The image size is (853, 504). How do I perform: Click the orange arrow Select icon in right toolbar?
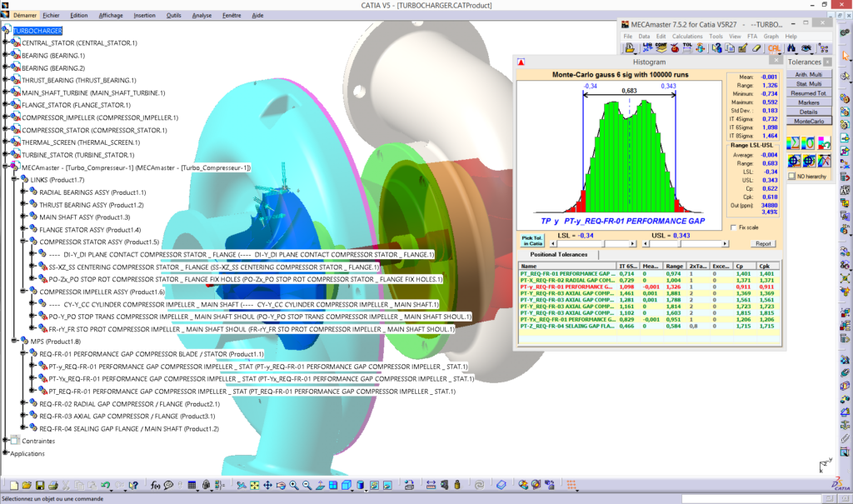pyautogui.click(x=845, y=56)
